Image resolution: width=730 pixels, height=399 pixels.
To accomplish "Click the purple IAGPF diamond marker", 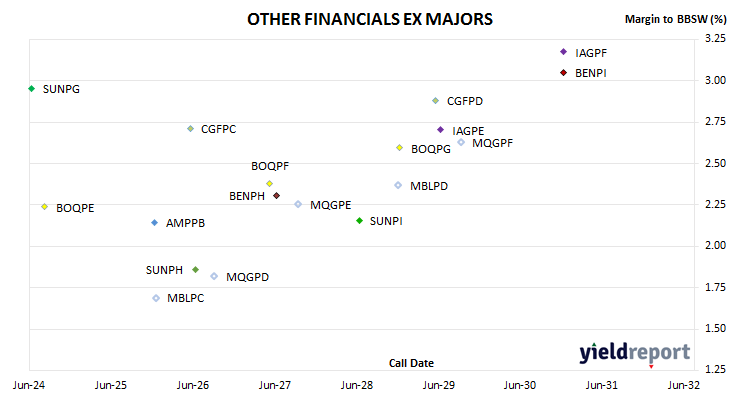I will point(563,52).
